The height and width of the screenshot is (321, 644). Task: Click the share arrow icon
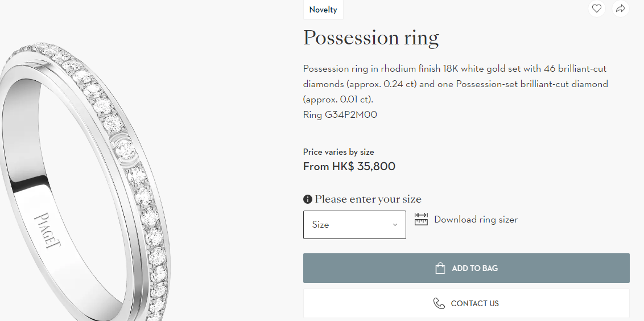pyautogui.click(x=621, y=9)
